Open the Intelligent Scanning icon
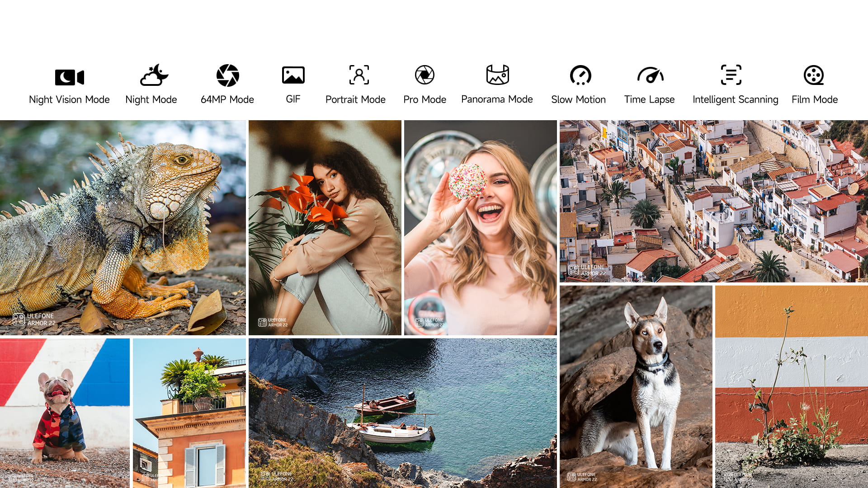Screen dimensions: 868x488 pyautogui.click(x=731, y=75)
